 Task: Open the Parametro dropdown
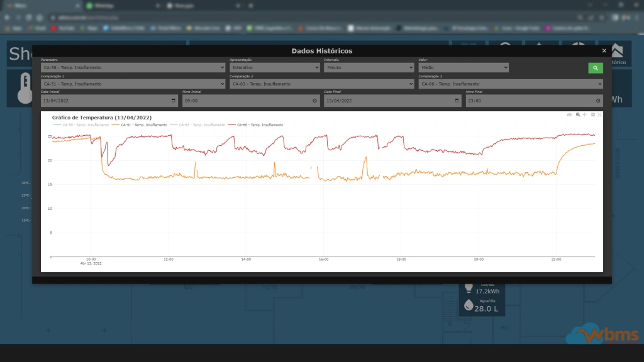coord(133,67)
